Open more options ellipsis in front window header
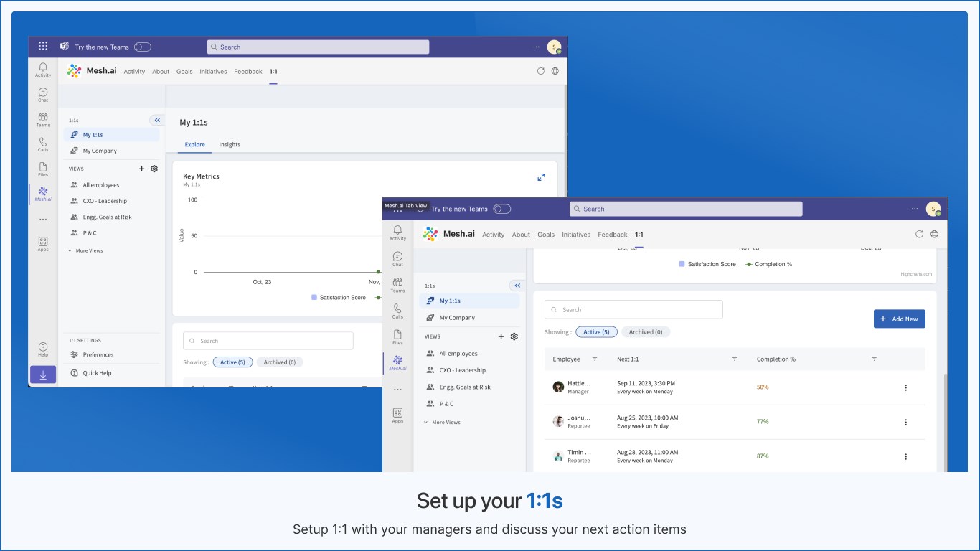The width and height of the screenshot is (980, 551). [915, 209]
